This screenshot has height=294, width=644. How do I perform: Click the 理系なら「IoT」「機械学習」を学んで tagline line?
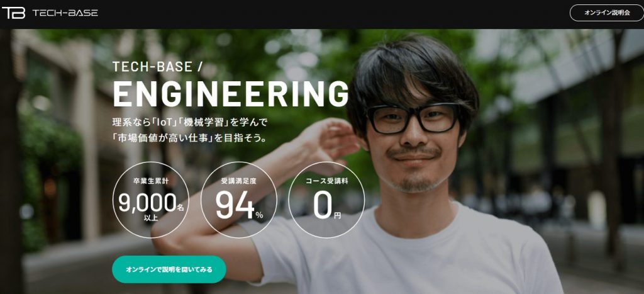[x=190, y=122]
